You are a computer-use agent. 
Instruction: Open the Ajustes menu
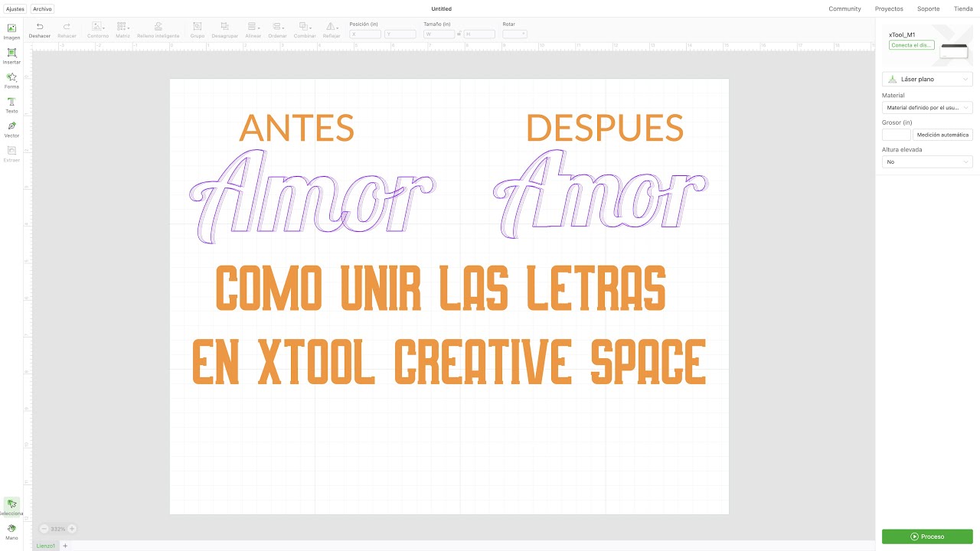tap(15, 9)
